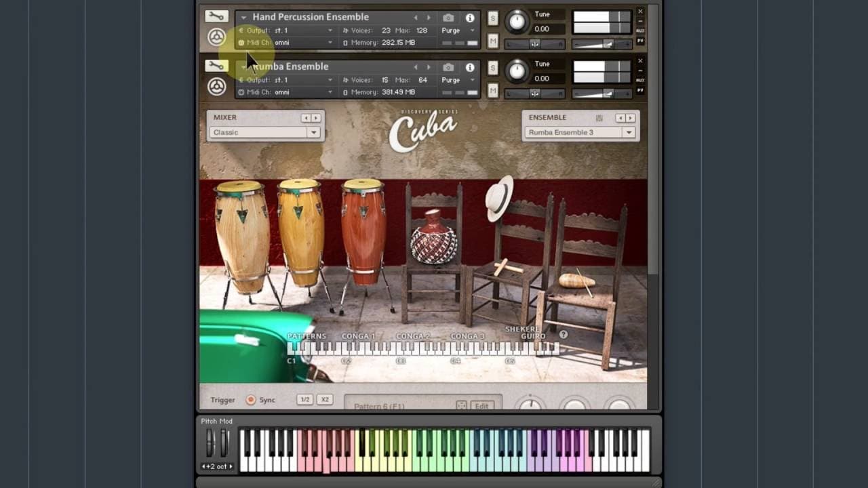Load previous preset for Hand Percussion Ensemble
868x488 pixels.
[x=416, y=18]
